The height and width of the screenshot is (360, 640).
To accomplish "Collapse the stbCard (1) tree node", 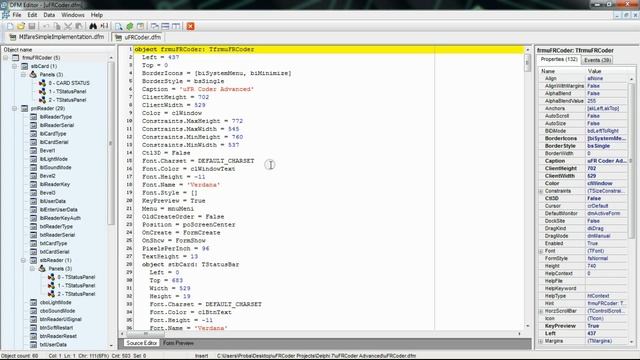I will (x=15, y=66).
